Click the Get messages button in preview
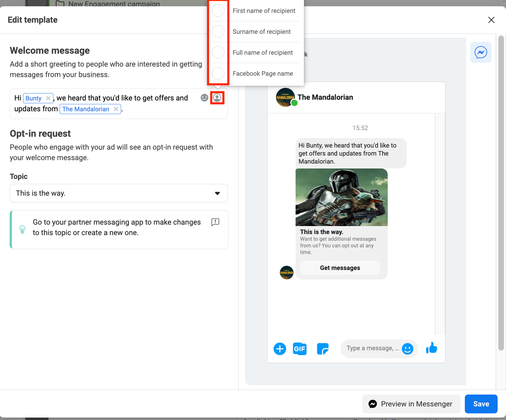 [340, 268]
